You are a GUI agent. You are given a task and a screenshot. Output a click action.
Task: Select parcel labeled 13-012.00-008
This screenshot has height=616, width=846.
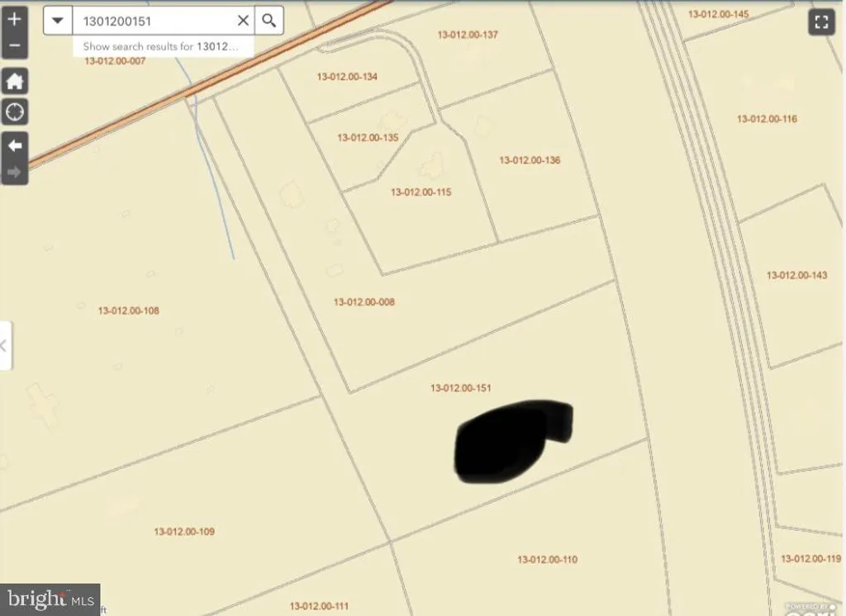pyautogui.click(x=366, y=302)
